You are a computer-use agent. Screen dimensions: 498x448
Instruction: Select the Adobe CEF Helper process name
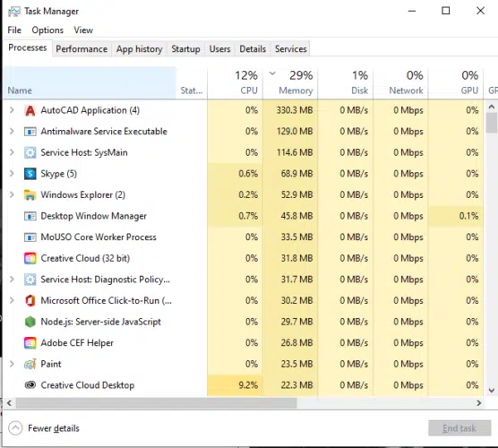point(77,343)
